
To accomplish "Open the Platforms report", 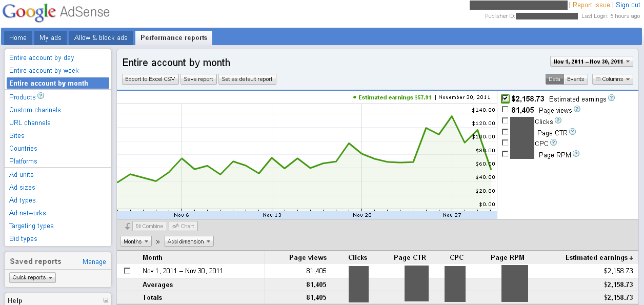I will 23,161.
